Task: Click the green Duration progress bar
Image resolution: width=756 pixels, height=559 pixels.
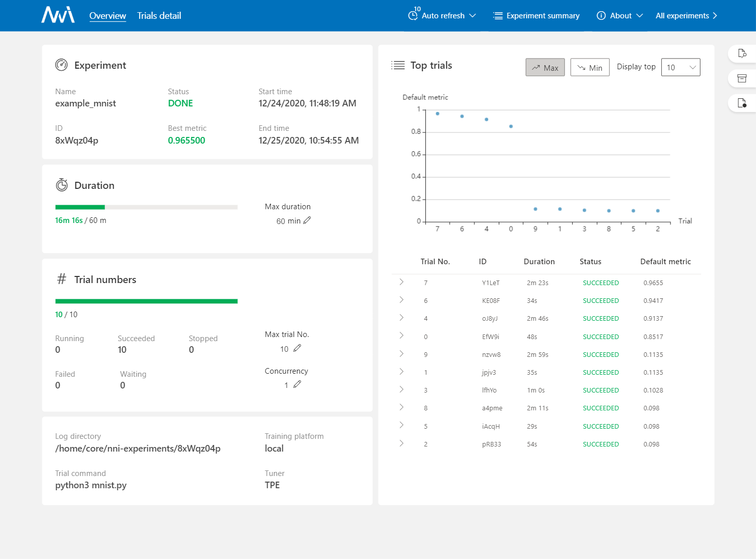Action: point(80,207)
